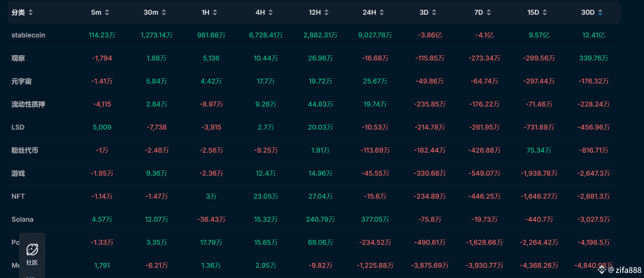Image resolution: width=644 pixels, height=278 pixels.
Task: Open the 元宇宙 category
Action: pos(21,81)
